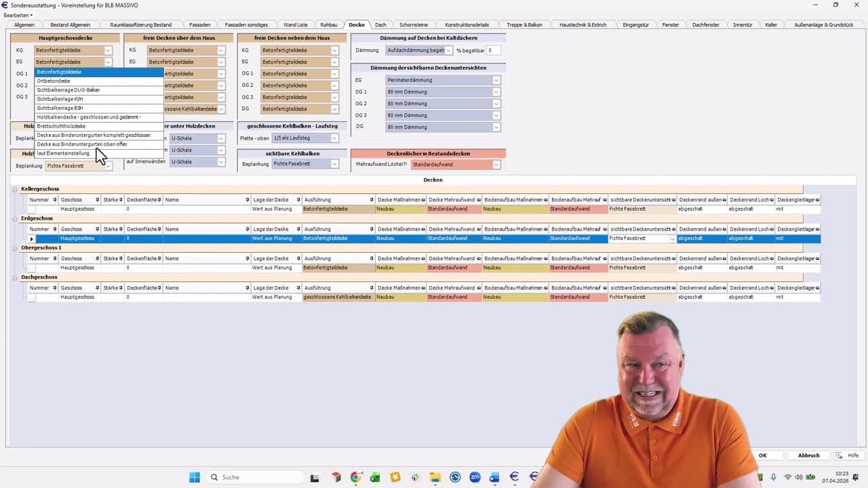Click the '% begehbar' input field

pyautogui.click(x=494, y=51)
